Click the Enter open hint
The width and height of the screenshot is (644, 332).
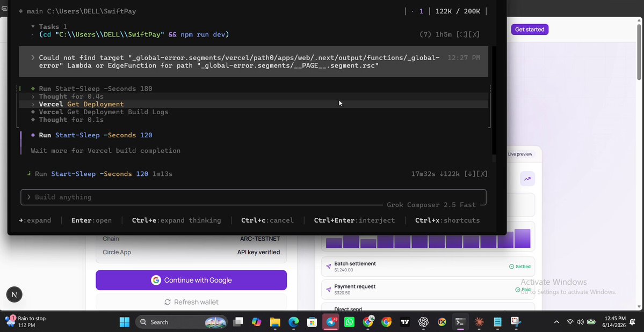(92, 220)
